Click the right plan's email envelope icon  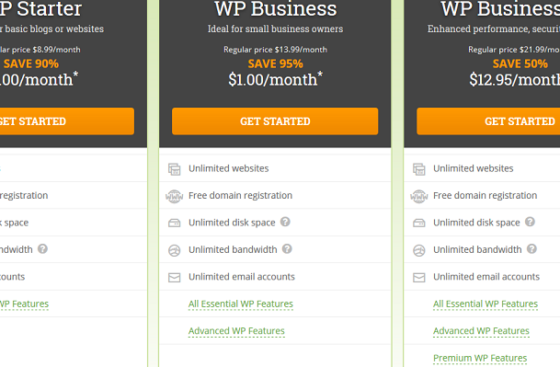(x=419, y=277)
